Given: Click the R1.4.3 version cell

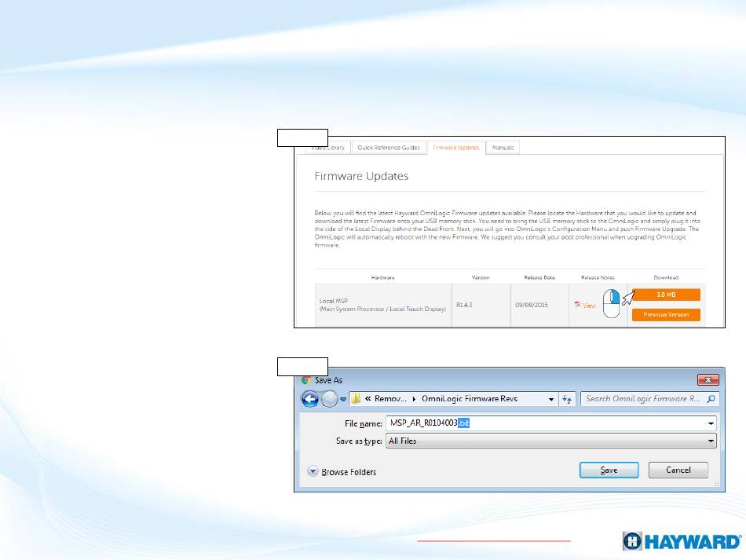Looking at the screenshot, I should (x=481, y=305).
